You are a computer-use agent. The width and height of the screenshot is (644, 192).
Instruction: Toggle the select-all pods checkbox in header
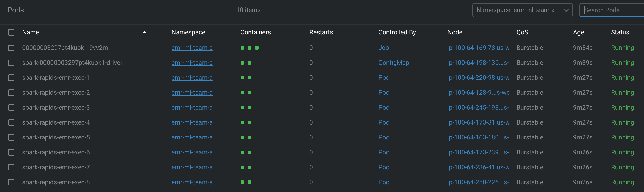pyautogui.click(x=11, y=33)
